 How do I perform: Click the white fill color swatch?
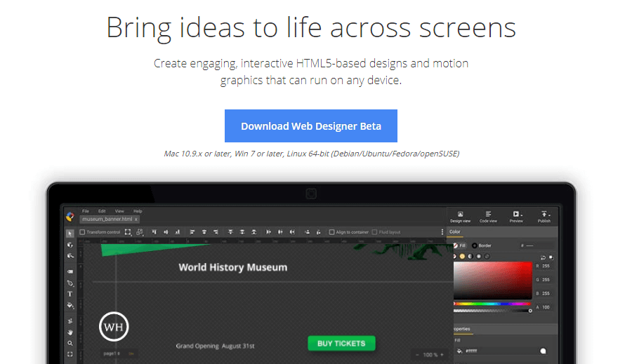543,351
